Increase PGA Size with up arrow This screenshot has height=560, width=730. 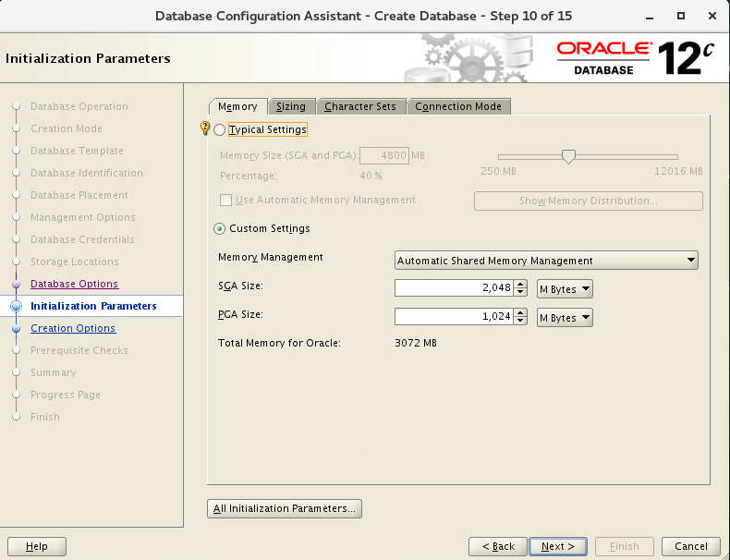point(520,313)
